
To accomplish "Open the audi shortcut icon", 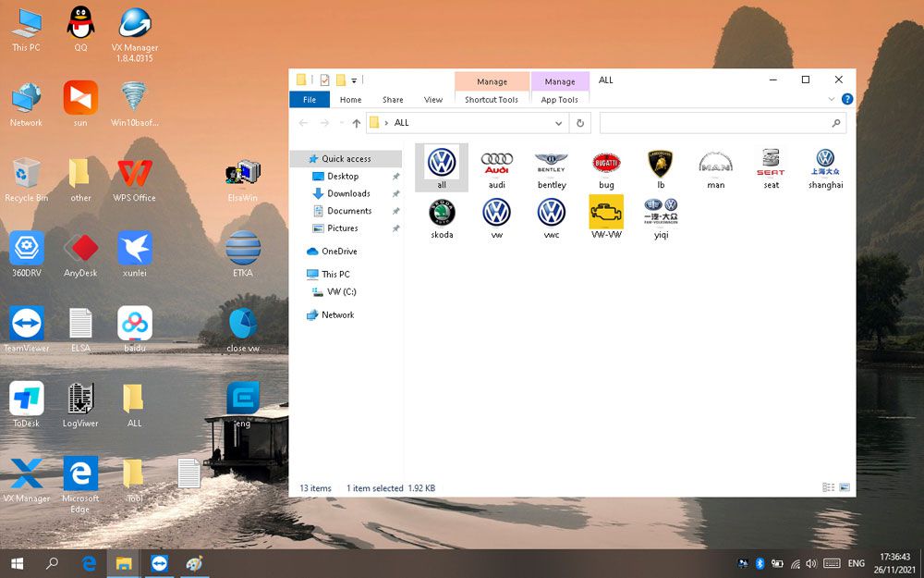I will [497, 167].
